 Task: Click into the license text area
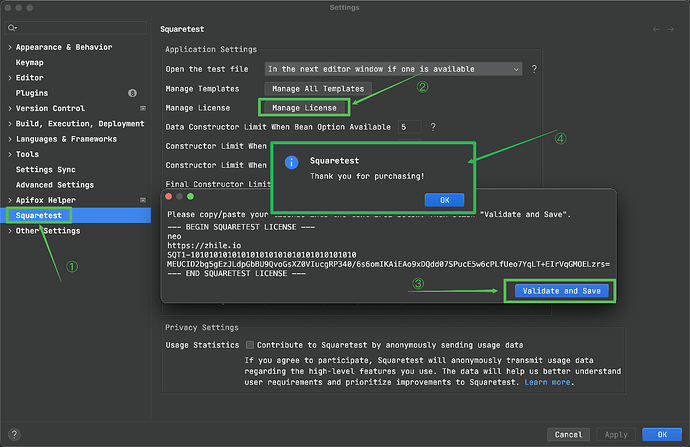[388, 250]
